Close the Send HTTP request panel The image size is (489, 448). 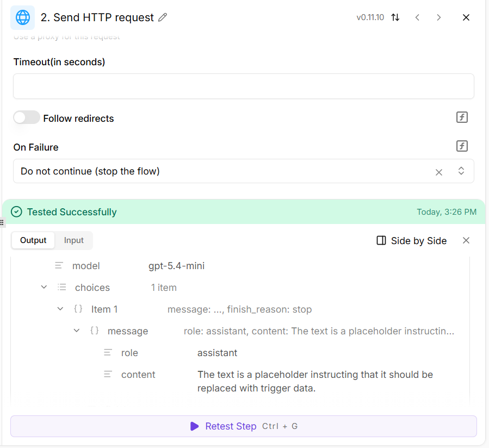coord(466,17)
